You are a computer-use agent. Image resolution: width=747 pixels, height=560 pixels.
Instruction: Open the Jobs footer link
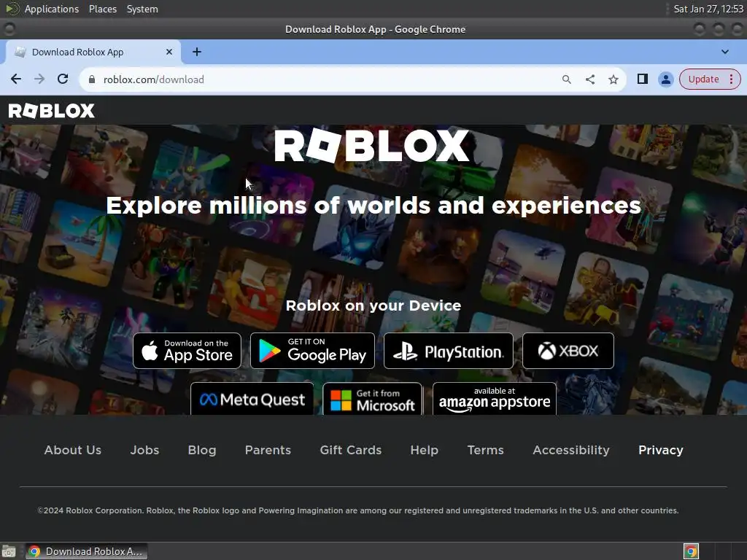click(145, 450)
